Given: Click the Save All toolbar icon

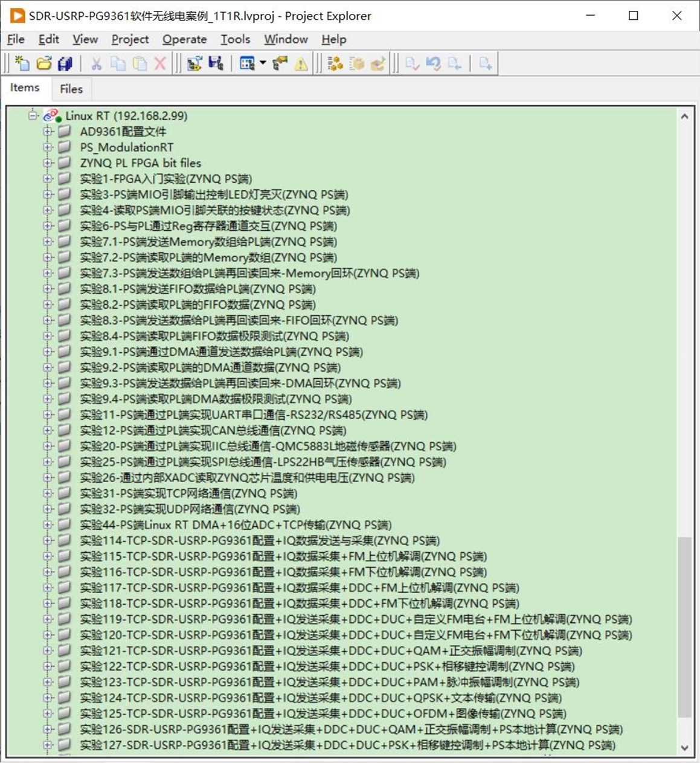Looking at the screenshot, I should (65, 63).
